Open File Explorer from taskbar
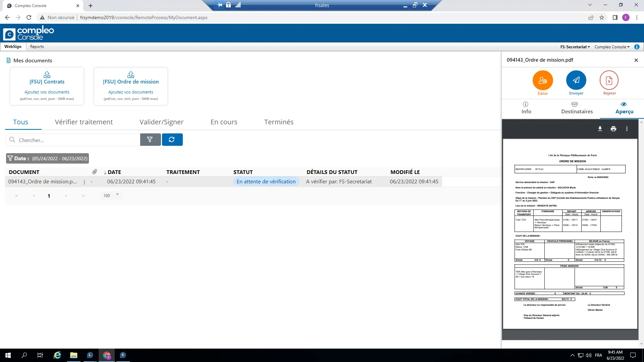 pyautogui.click(x=73, y=355)
